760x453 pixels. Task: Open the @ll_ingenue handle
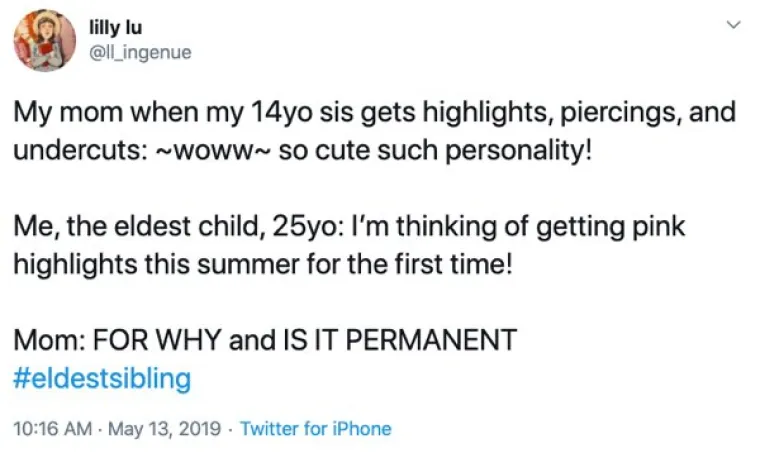141,52
